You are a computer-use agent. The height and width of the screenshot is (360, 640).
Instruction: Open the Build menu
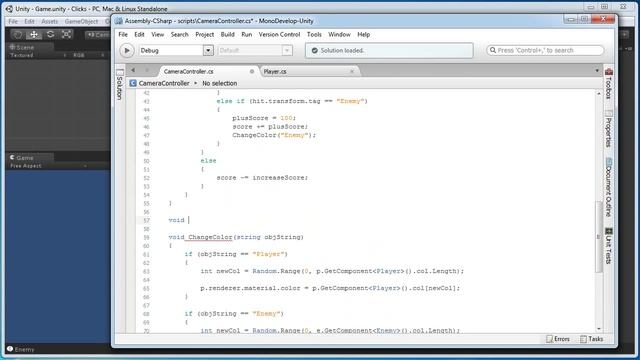point(227,34)
